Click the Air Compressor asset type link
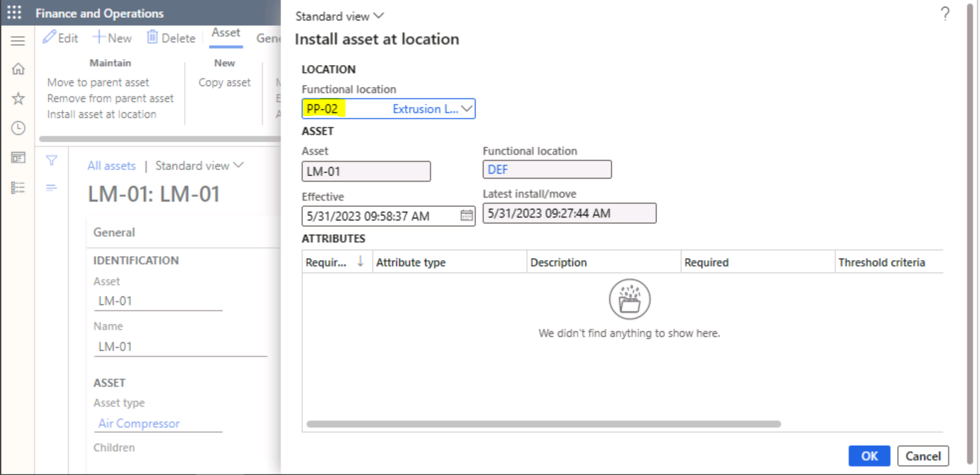Screen dimensions: 980x475 click(x=139, y=423)
